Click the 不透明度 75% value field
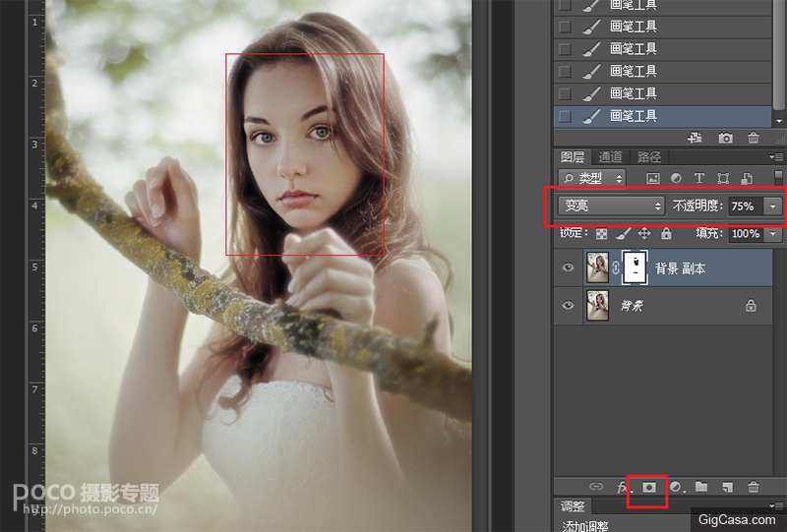The width and height of the screenshot is (787, 532). [747, 207]
